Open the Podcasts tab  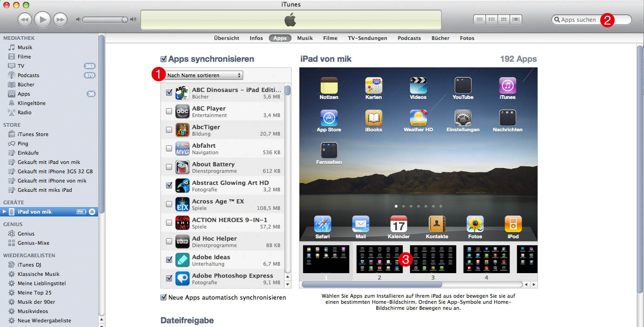(x=409, y=38)
